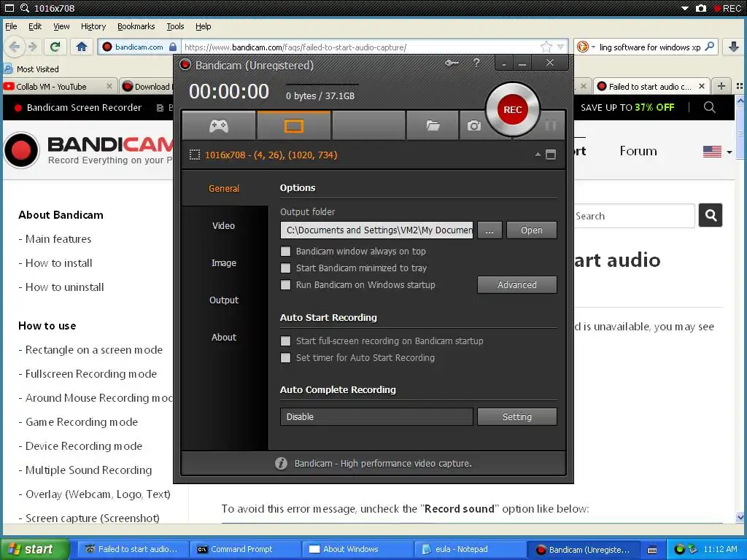Switch to About Windows in taskbar
This screenshot has width=747, height=560.
pos(357,549)
